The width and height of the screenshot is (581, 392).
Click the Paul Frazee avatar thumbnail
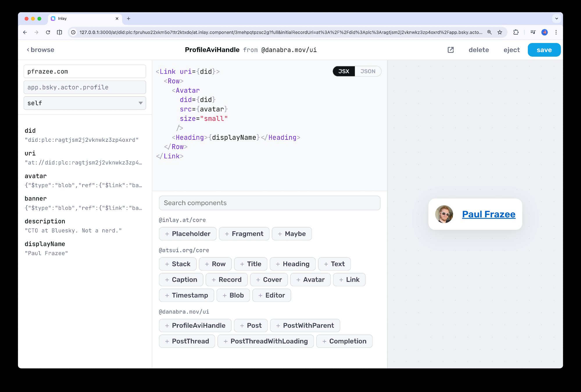pos(444,214)
